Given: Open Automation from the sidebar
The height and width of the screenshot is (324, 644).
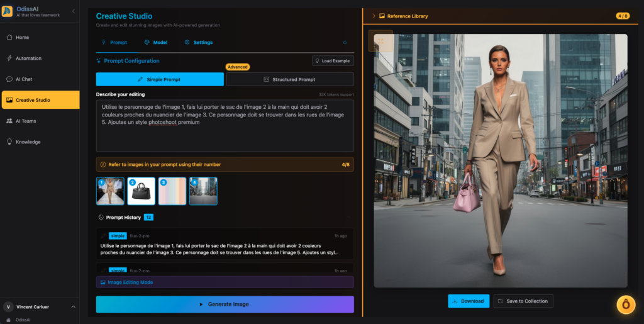Looking at the screenshot, I should click(28, 59).
